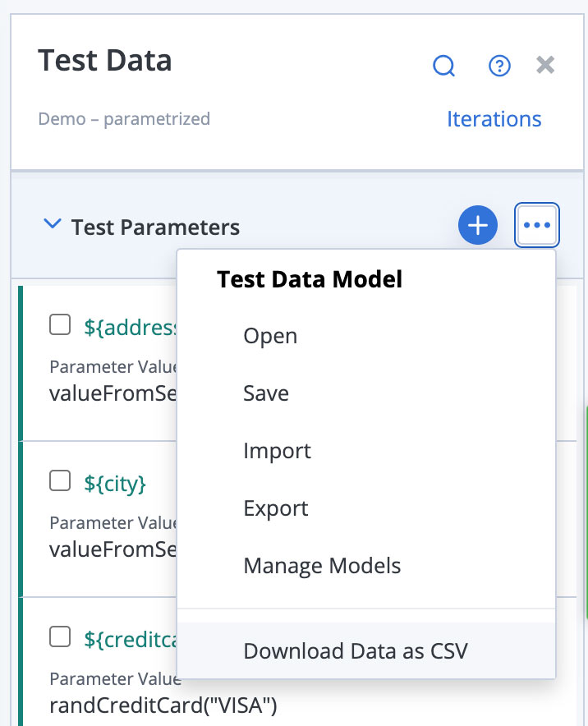Select Save in the Test Data Model menu
This screenshot has width=588, height=726.
click(x=265, y=393)
